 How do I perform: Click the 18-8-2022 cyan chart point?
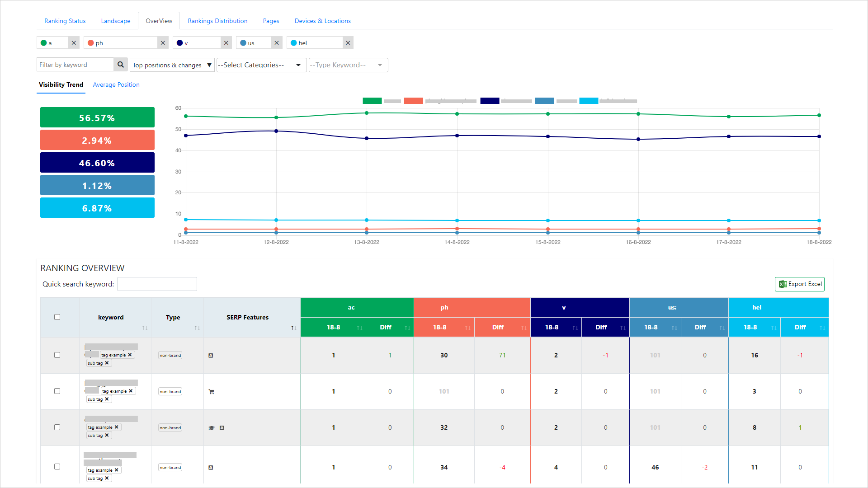[819, 221]
